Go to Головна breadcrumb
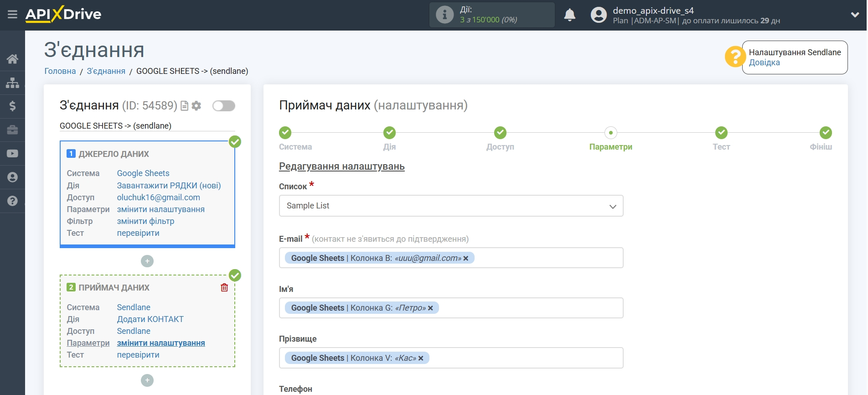The width and height of the screenshot is (868, 395). point(60,71)
